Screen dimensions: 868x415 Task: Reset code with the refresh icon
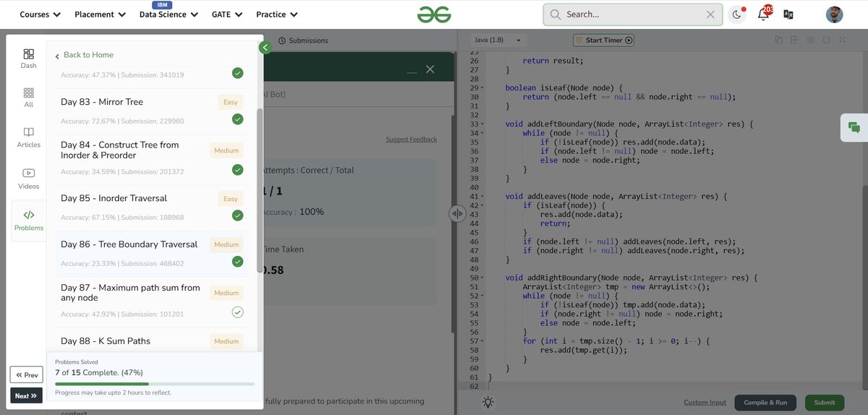click(x=827, y=40)
